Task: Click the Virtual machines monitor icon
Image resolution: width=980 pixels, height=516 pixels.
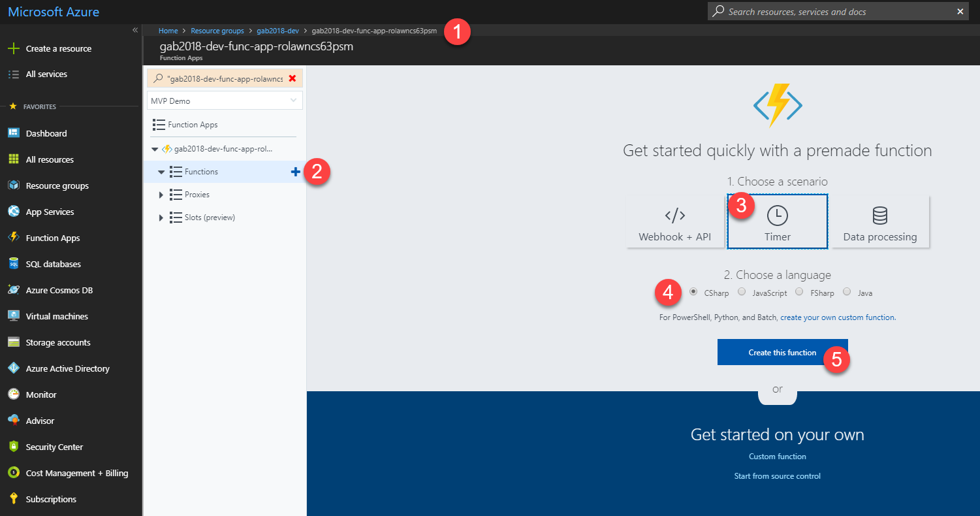Action: click(13, 316)
